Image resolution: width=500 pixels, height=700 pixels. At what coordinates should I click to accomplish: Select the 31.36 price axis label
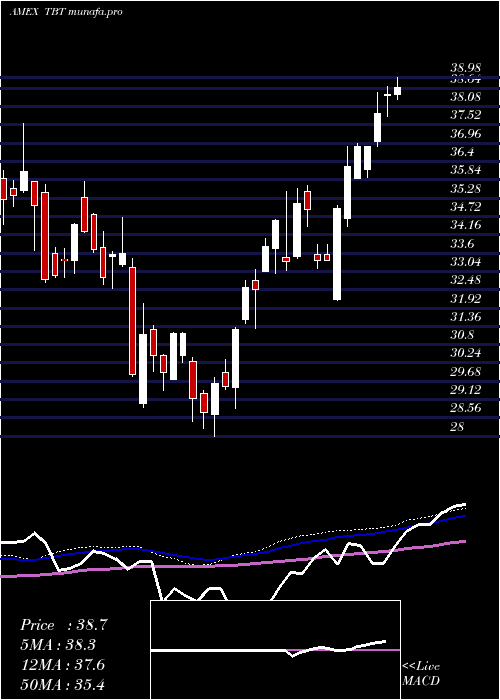pos(466,317)
